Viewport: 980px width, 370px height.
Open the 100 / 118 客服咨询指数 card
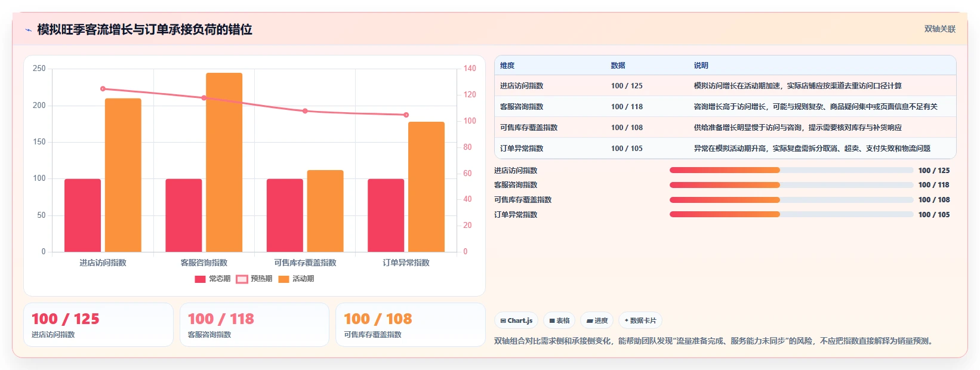[254, 325]
